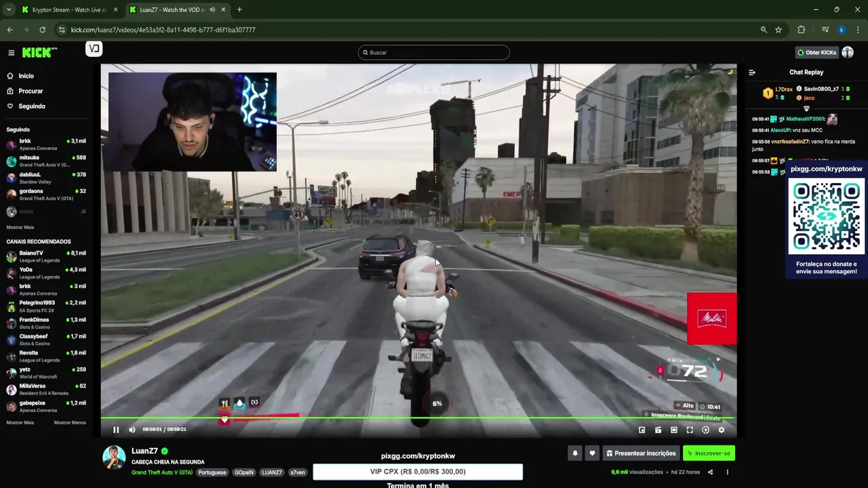
Task: Expand the gifters leaderboard arrow
Action: pyautogui.click(x=806, y=108)
